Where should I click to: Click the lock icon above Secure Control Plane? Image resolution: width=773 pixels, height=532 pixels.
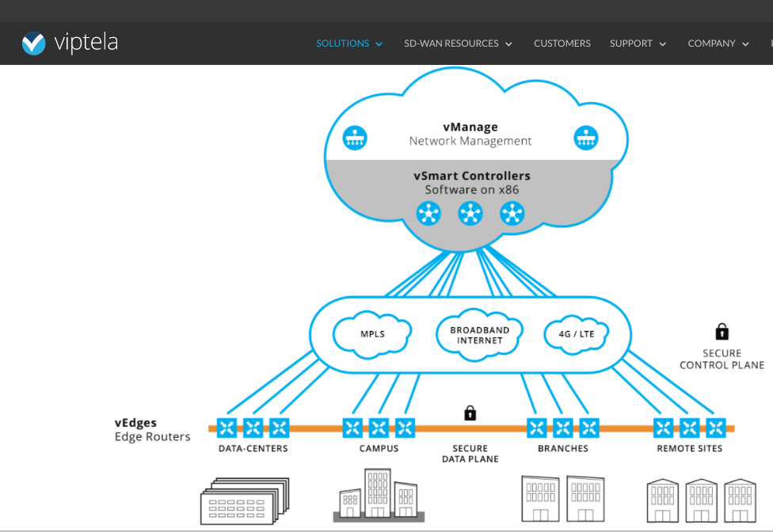[x=722, y=332]
